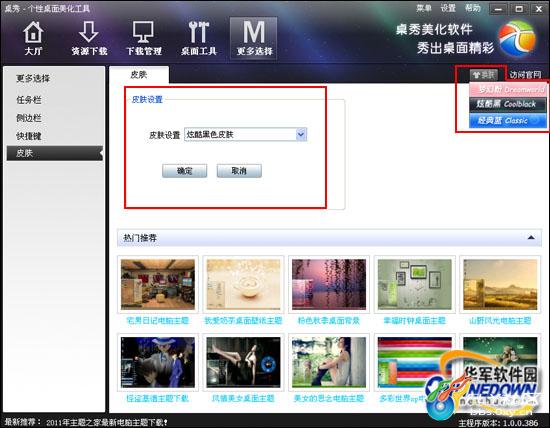Open 桌面工具 desktop tools
Viewport: 550px width, 428px height.
(x=199, y=38)
